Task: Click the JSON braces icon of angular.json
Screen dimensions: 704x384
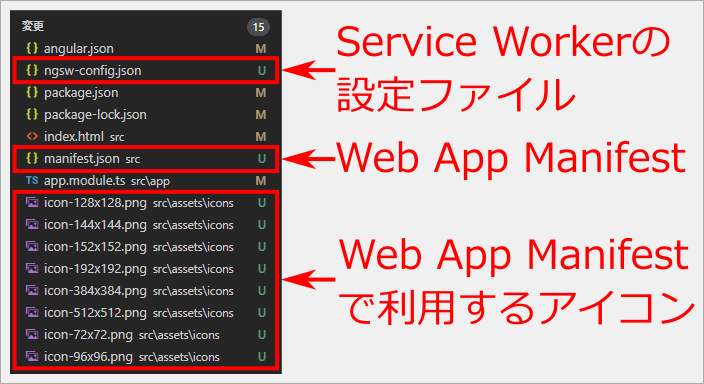Action: (x=32, y=48)
